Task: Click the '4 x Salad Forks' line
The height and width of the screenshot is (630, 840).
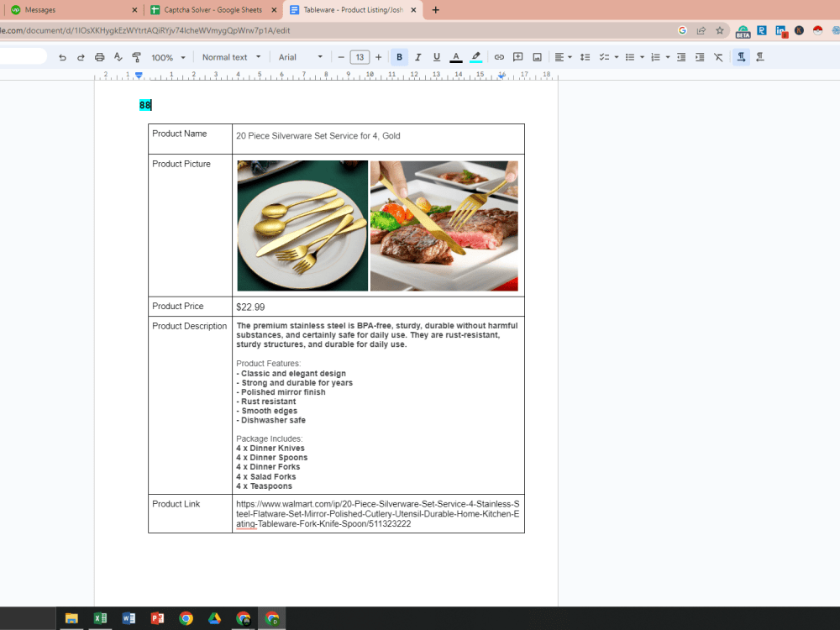Action: click(x=265, y=477)
